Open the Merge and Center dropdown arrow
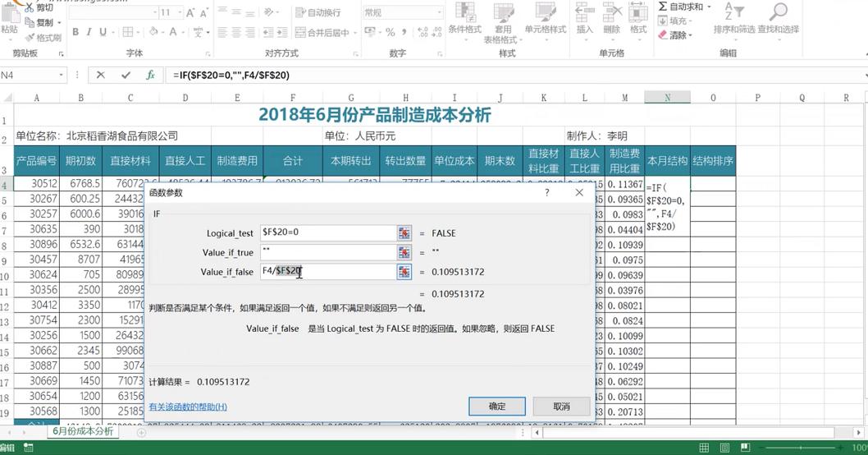The image size is (868, 455). click(x=355, y=33)
